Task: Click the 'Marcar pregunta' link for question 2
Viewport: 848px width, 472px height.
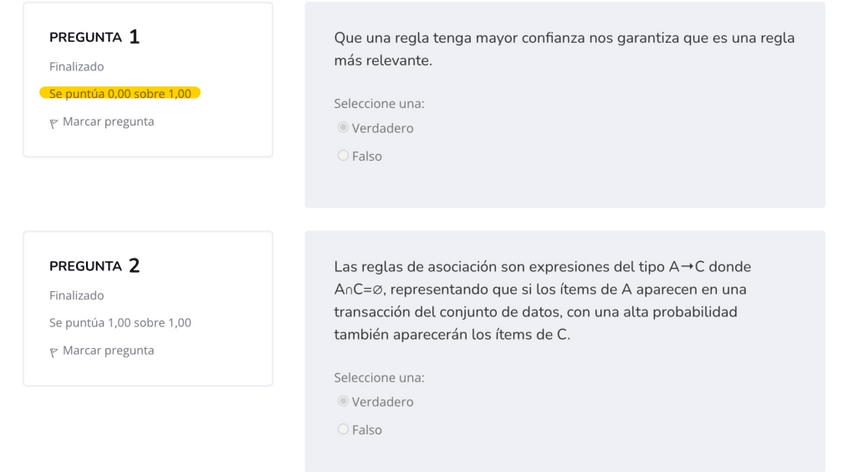Action: point(108,351)
